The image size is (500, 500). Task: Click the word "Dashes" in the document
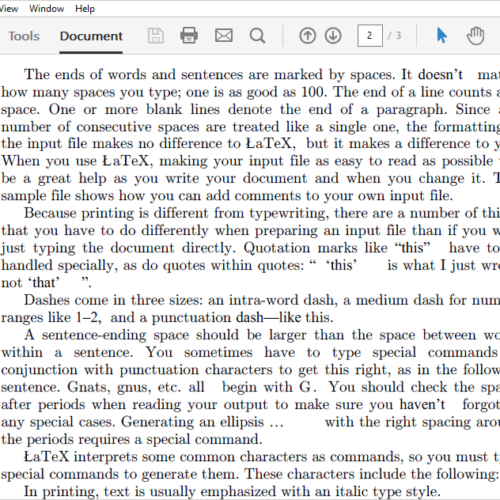(46, 300)
